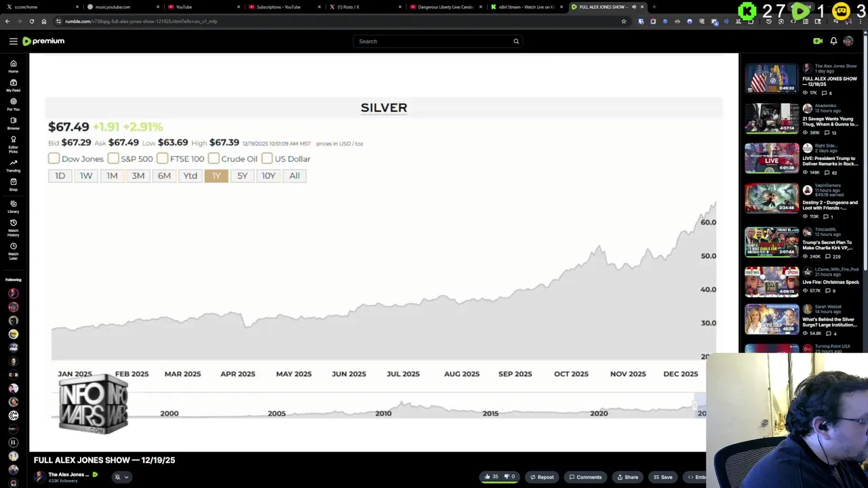The height and width of the screenshot is (488, 868).
Task: Select the 1W chart range
Action: point(86,176)
